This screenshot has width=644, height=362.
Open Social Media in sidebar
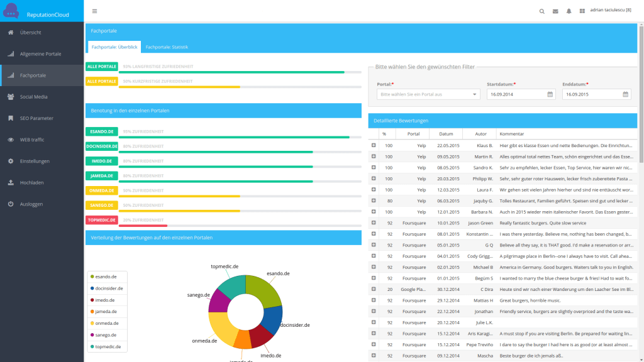[x=33, y=97]
